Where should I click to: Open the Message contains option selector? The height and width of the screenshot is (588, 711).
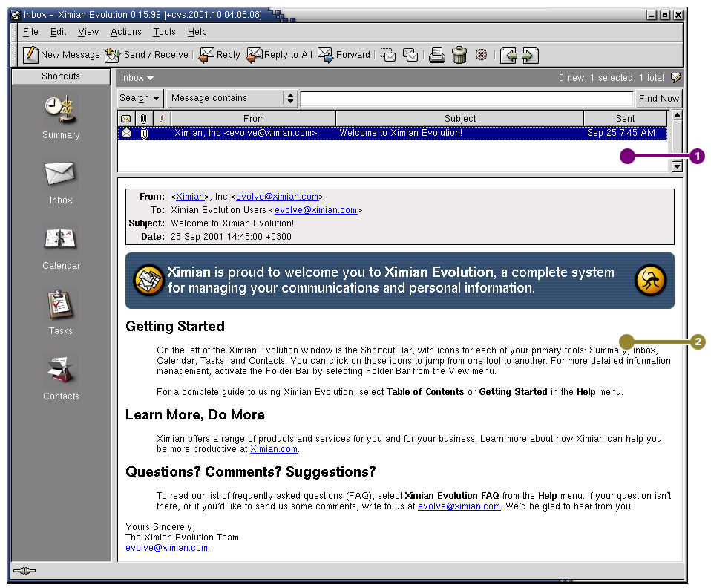click(x=232, y=98)
